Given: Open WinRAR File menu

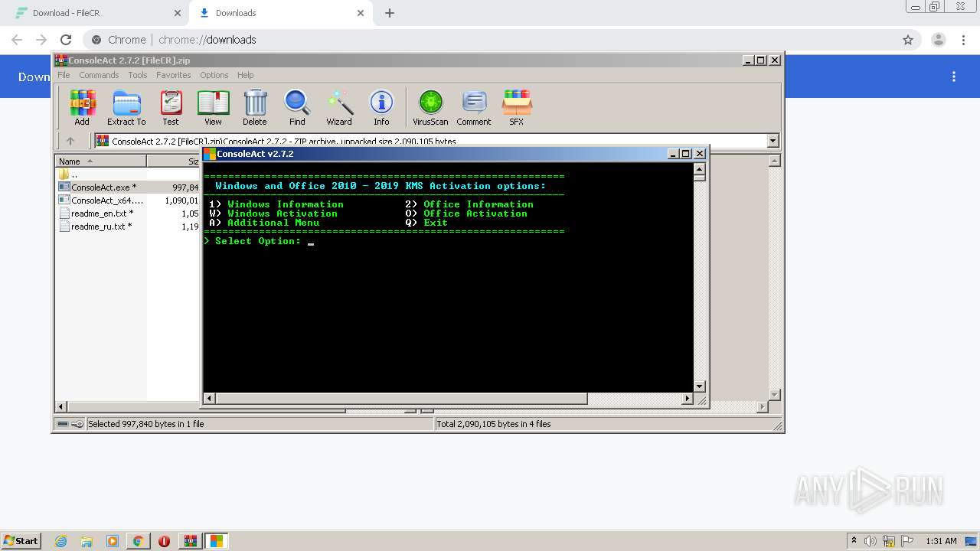Looking at the screenshot, I should (64, 75).
